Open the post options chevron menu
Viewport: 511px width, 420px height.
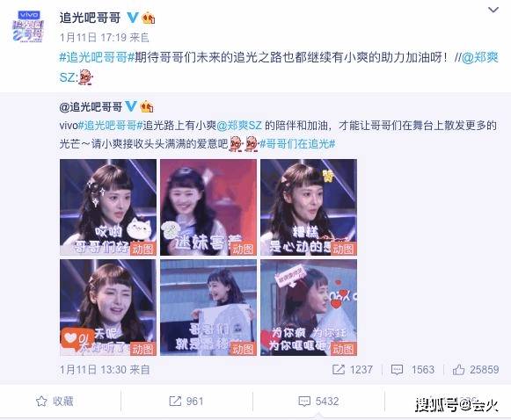pyautogui.click(x=493, y=10)
